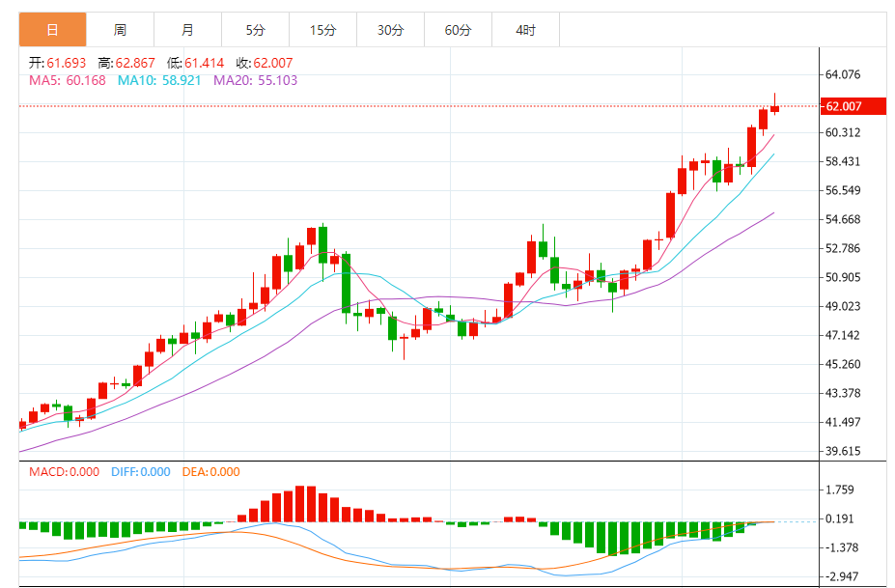Click the MA10 58.921 indicator label
Image resolution: width=895 pixels, height=588 pixels.
(159, 80)
